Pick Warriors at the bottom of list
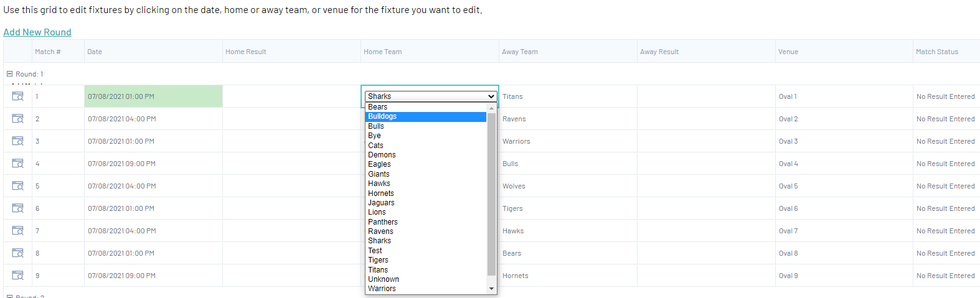980x298 pixels. click(382, 289)
